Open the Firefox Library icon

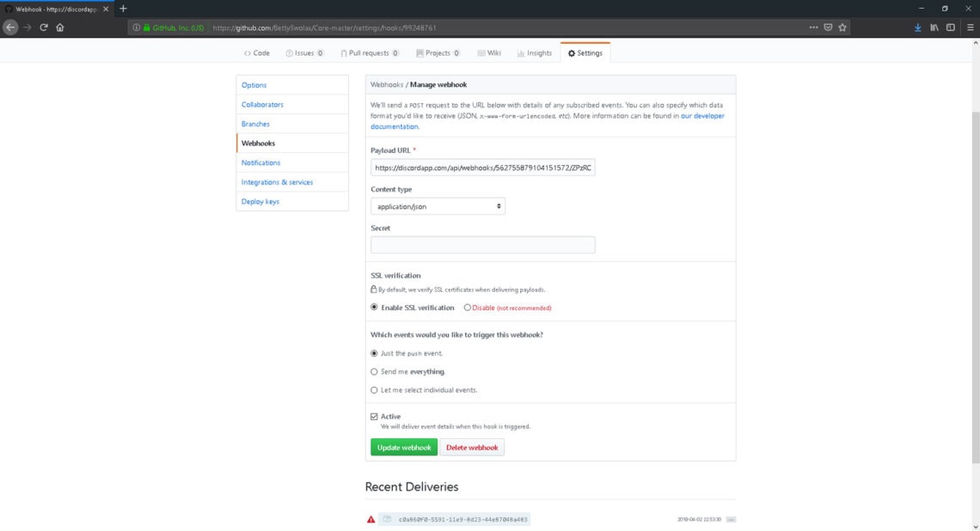point(934,27)
